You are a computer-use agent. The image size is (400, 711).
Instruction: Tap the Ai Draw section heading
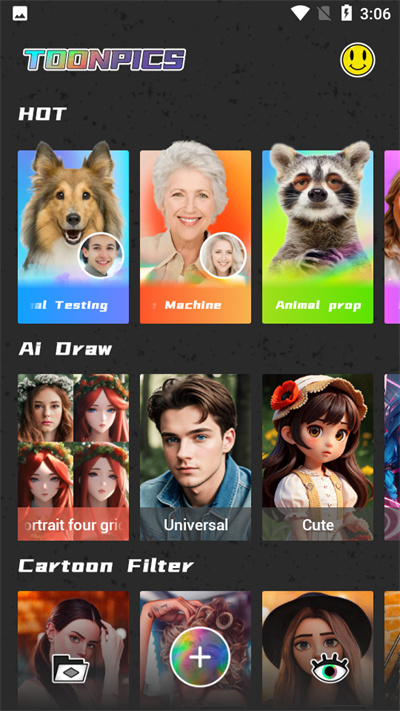(65, 349)
